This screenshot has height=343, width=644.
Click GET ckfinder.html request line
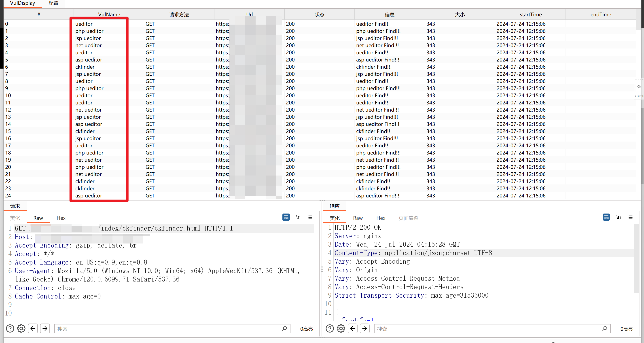[x=124, y=228]
